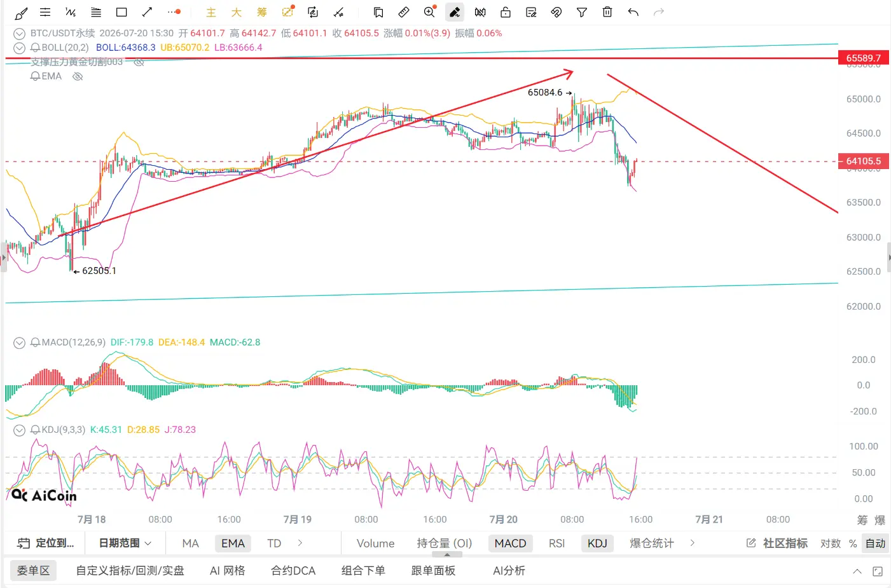Open the AI 网格 tab
The width and height of the screenshot is (891, 588).
(x=227, y=571)
